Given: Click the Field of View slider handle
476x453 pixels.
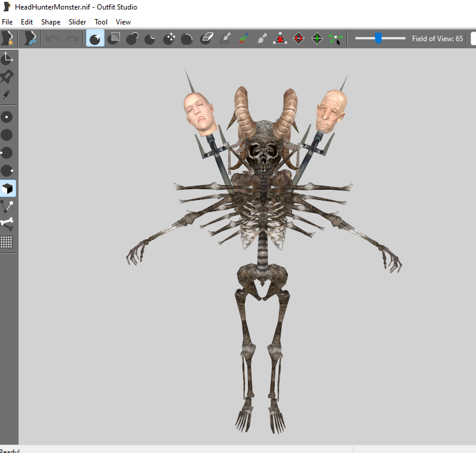Looking at the screenshot, I should [x=378, y=39].
